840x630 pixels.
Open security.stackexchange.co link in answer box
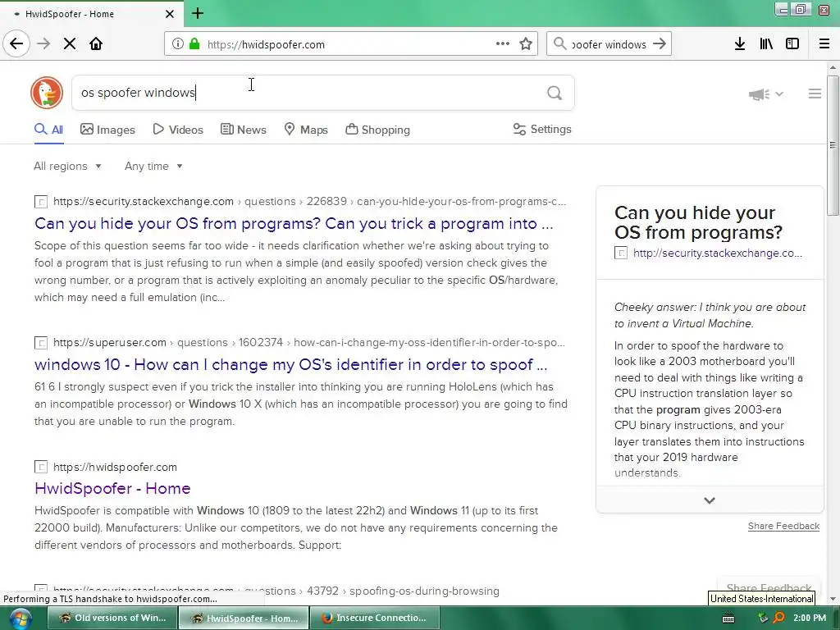[717, 253]
